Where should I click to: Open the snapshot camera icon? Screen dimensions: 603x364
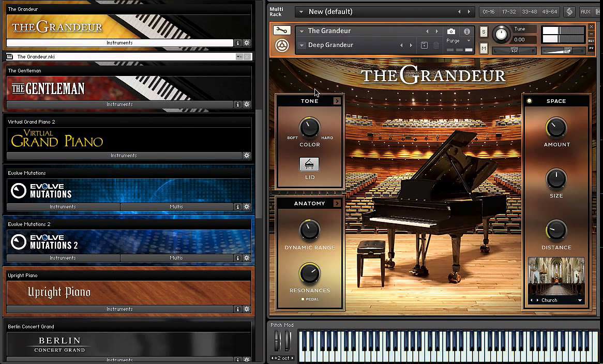click(x=451, y=31)
